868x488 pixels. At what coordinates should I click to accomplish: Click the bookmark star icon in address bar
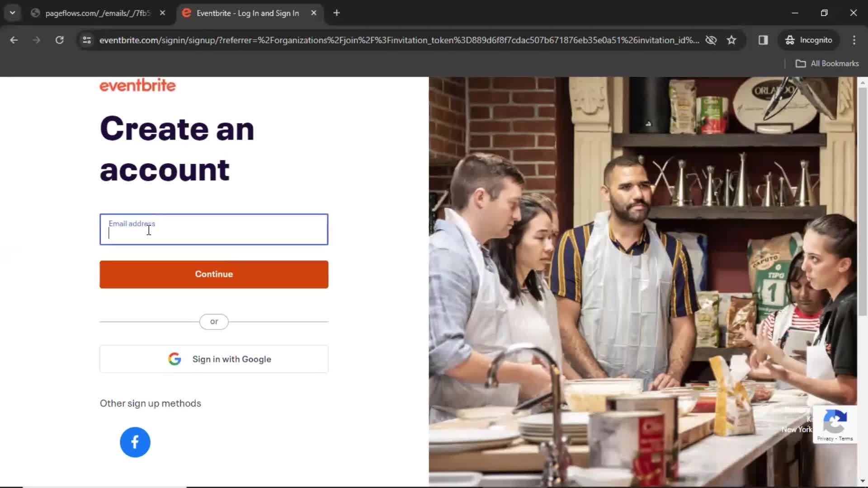click(733, 40)
